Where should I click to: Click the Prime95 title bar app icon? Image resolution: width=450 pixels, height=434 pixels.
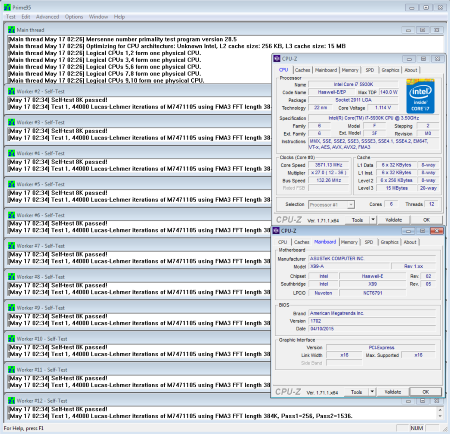(x=7, y=7)
